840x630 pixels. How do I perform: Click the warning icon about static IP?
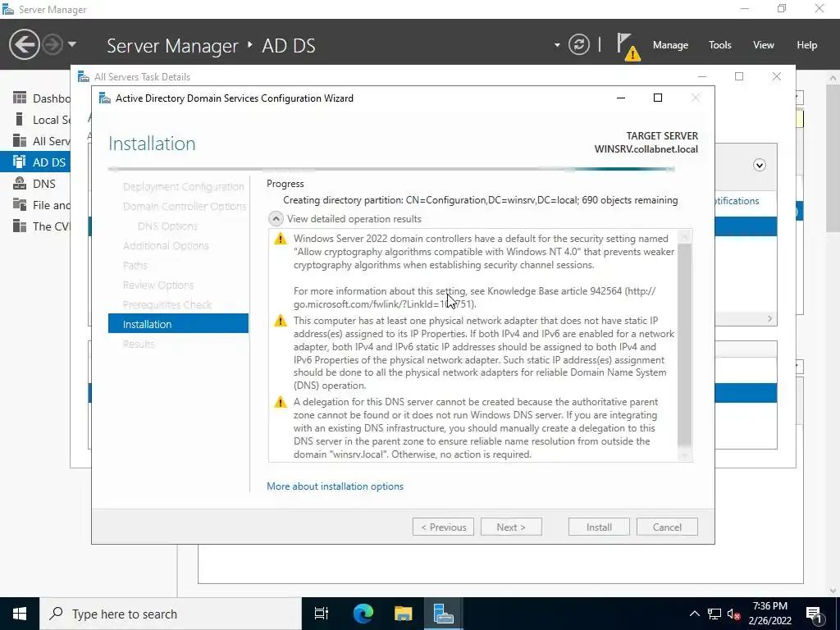[x=281, y=321]
